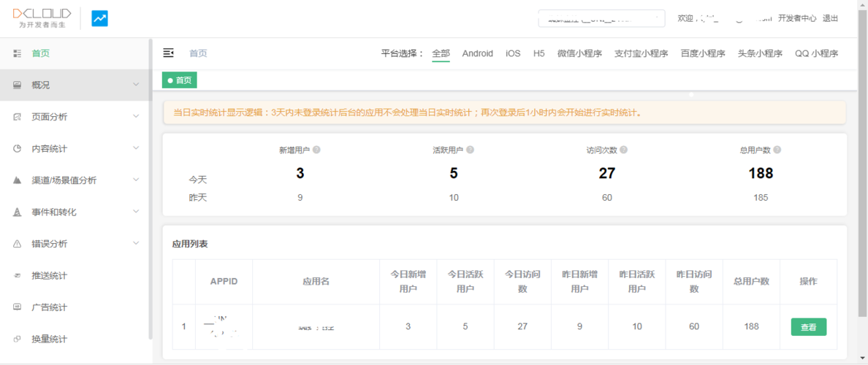Click the help icon beside 访问次数
The height and width of the screenshot is (365, 868).
tap(623, 150)
